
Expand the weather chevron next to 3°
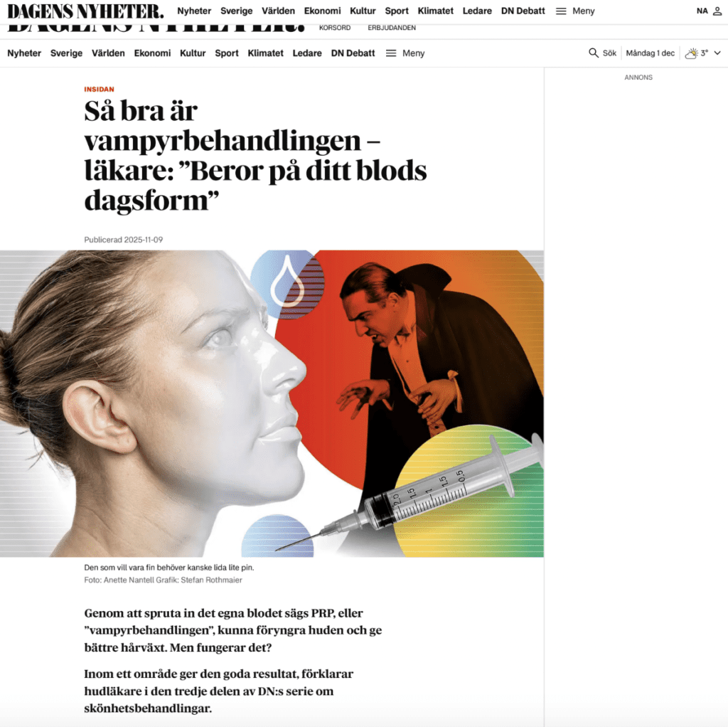coord(717,53)
